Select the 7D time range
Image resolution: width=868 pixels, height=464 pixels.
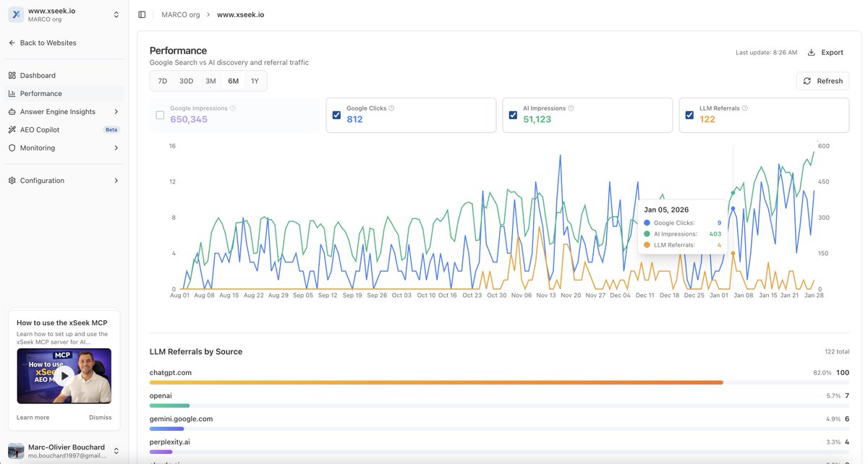pyautogui.click(x=163, y=81)
